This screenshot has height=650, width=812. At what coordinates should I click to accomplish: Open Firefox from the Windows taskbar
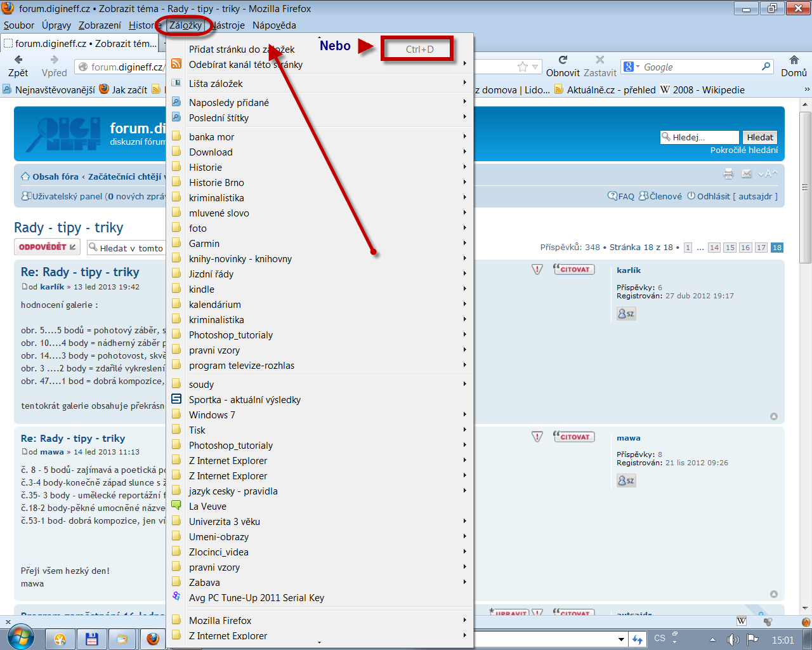click(x=152, y=639)
